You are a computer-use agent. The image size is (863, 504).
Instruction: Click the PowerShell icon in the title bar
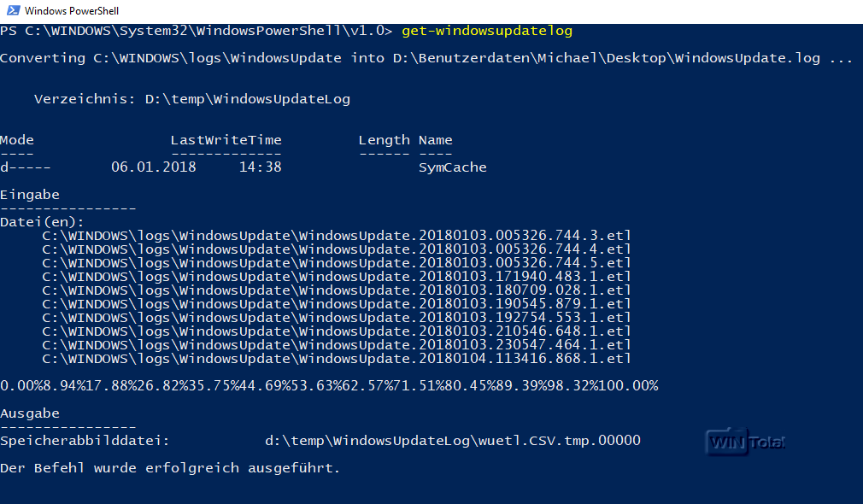coord(11,11)
